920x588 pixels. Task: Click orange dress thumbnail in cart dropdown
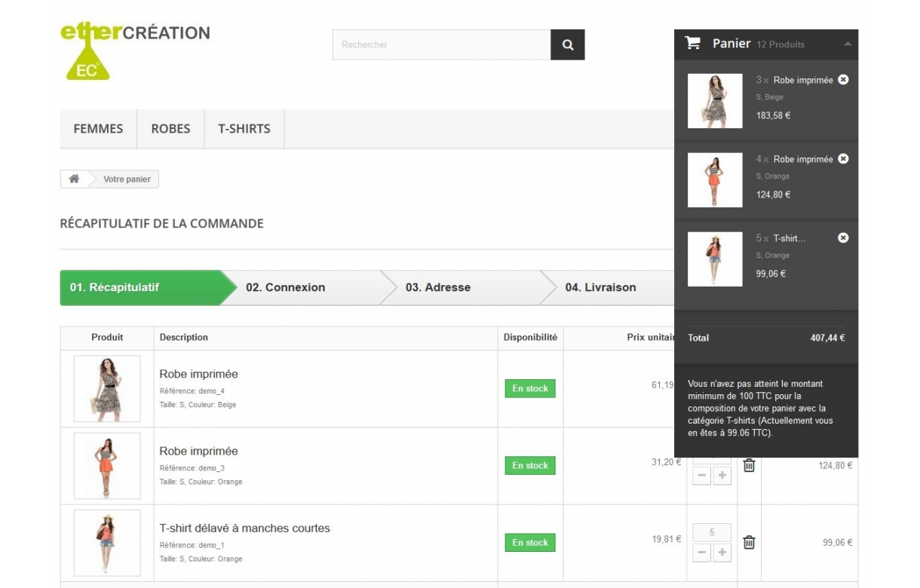pos(715,179)
